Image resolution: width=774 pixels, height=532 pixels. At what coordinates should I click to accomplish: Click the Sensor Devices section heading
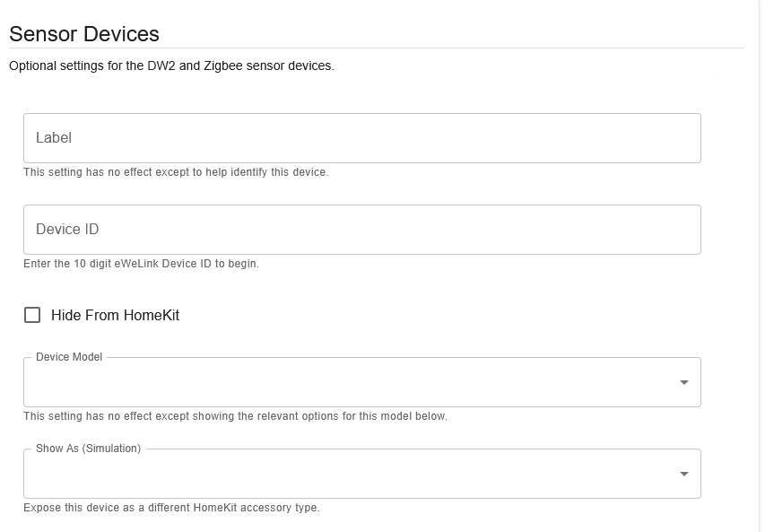pos(84,34)
